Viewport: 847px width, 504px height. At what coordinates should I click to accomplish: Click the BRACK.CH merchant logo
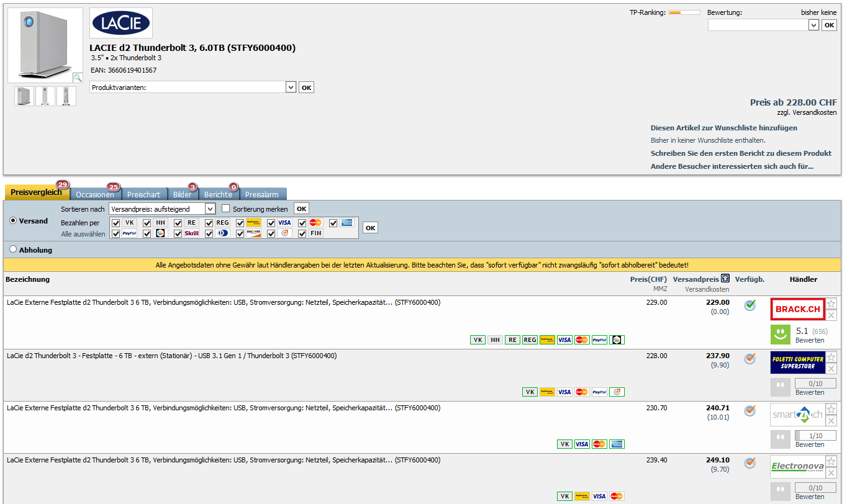pos(797,309)
